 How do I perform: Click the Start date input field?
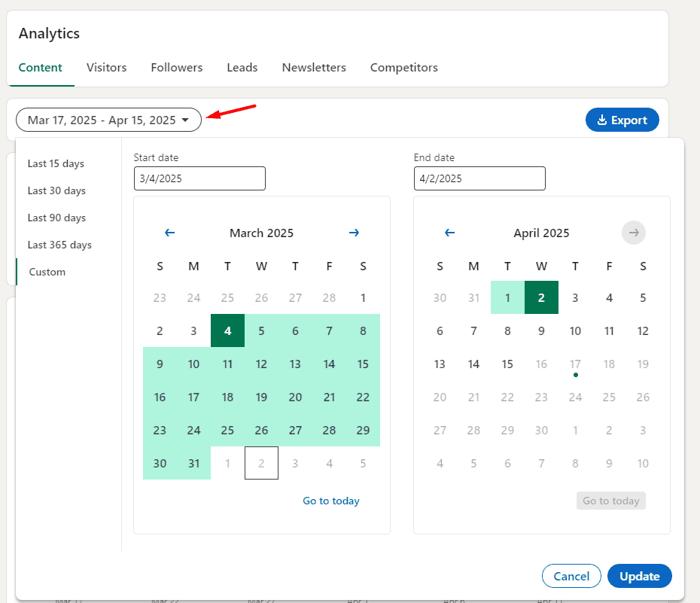199,179
